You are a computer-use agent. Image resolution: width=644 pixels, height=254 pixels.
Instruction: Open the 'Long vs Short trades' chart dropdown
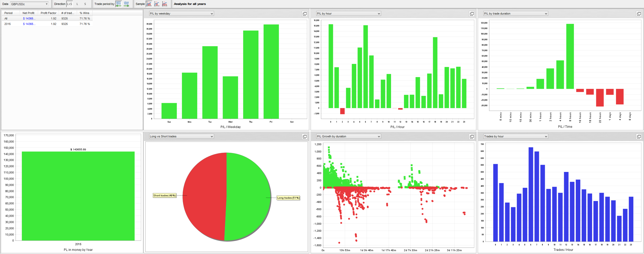181,136
